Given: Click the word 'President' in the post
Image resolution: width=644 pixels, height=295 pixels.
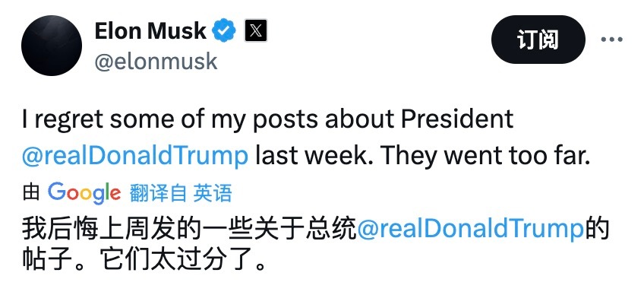Looking at the screenshot, I should click(x=457, y=119).
